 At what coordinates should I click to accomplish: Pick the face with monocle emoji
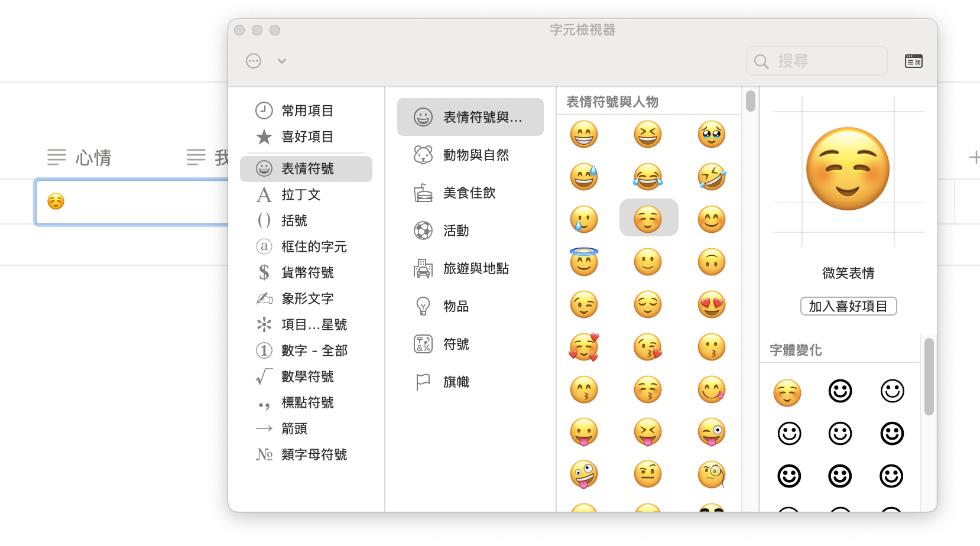click(x=712, y=475)
